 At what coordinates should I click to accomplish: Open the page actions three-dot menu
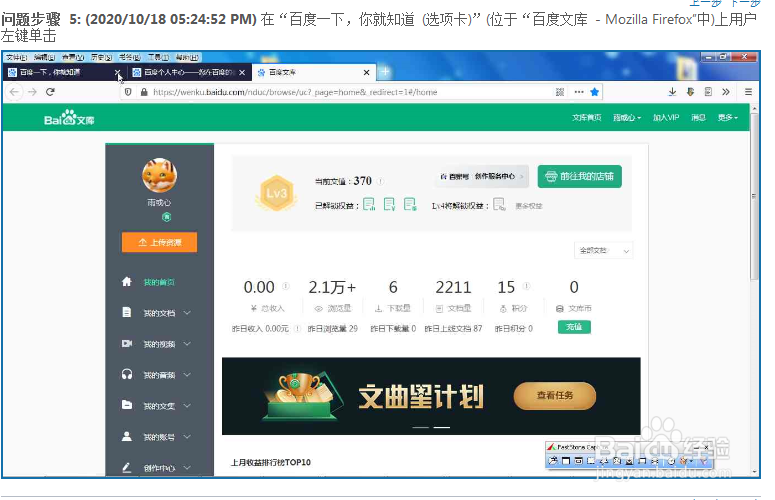point(579,92)
